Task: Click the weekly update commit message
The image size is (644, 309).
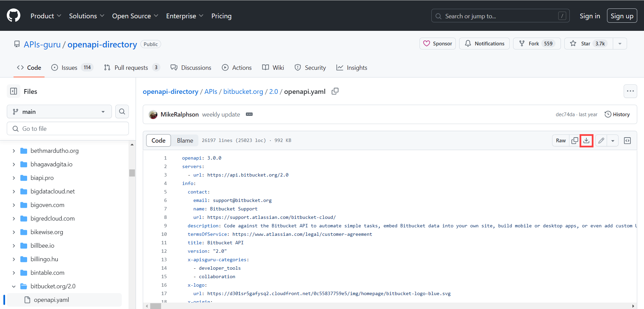Action: [x=221, y=115]
